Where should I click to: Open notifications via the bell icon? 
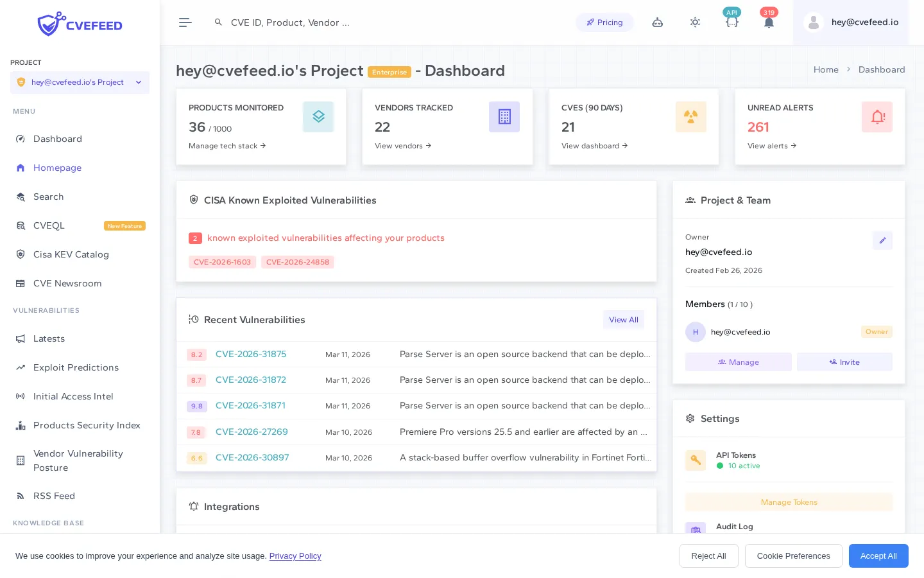click(769, 23)
